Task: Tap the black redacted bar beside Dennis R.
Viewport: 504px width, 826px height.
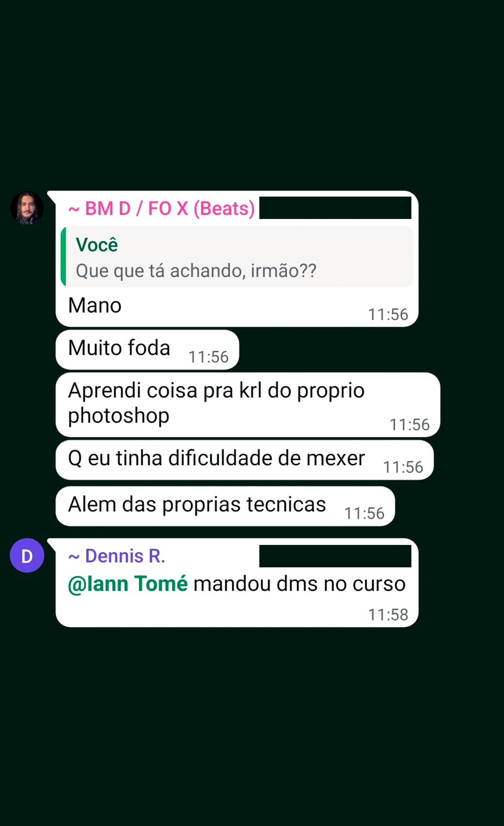Action: [x=335, y=556]
